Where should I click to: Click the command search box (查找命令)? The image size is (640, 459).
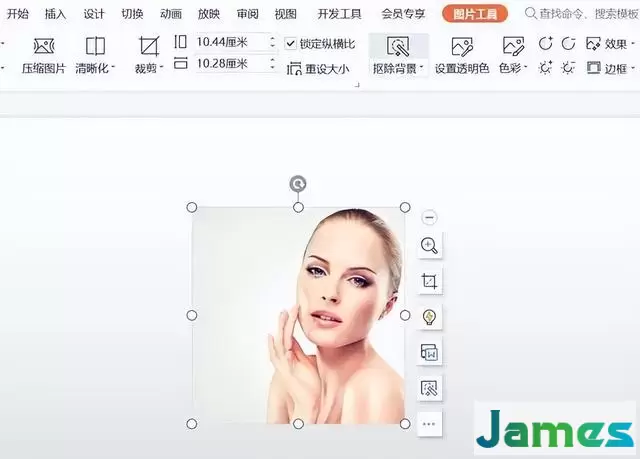coord(582,14)
